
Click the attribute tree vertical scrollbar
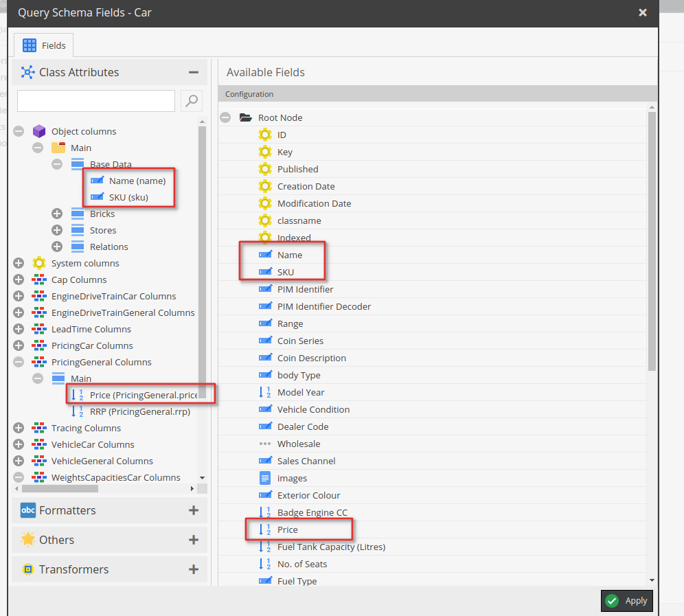(202, 262)
